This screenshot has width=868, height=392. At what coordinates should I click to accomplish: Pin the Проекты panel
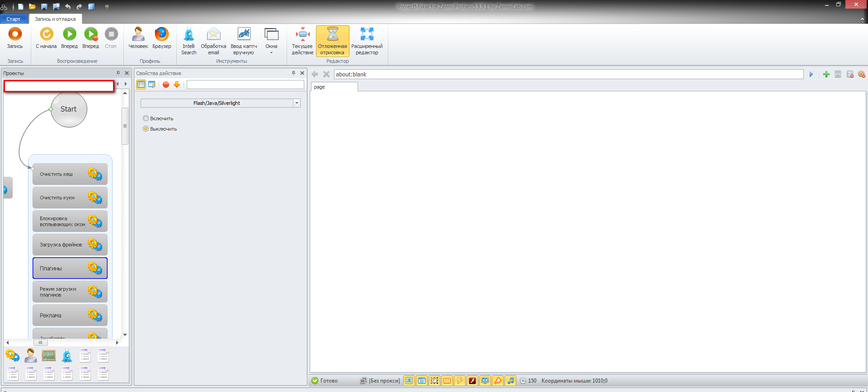[x=118, y=73]
